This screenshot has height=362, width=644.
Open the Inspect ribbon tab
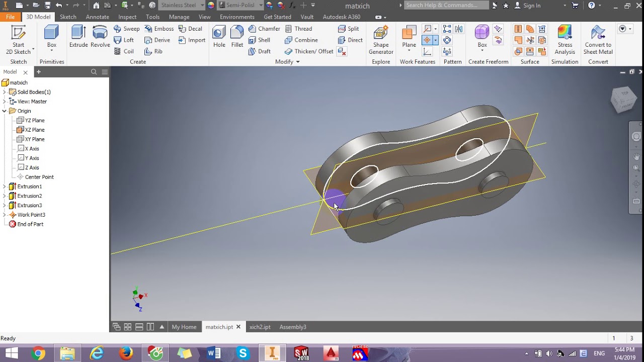pyautogui.click(x=127, y=17)
